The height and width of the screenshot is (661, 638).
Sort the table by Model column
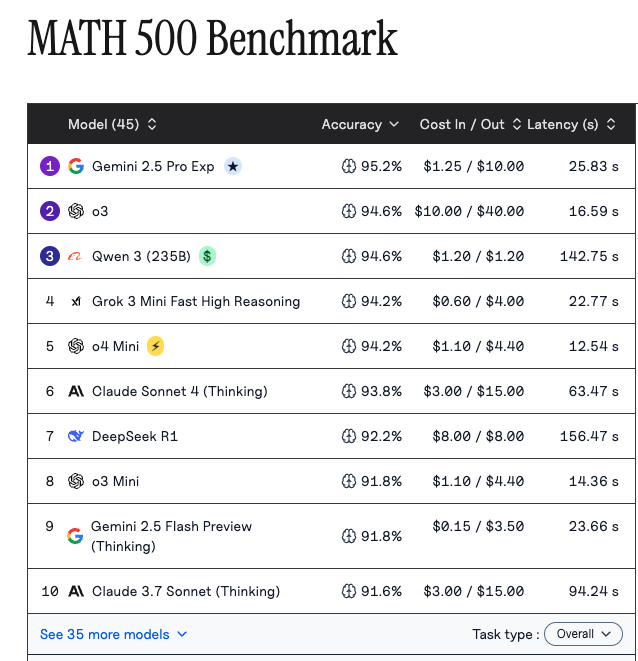(x=112, y=124)
